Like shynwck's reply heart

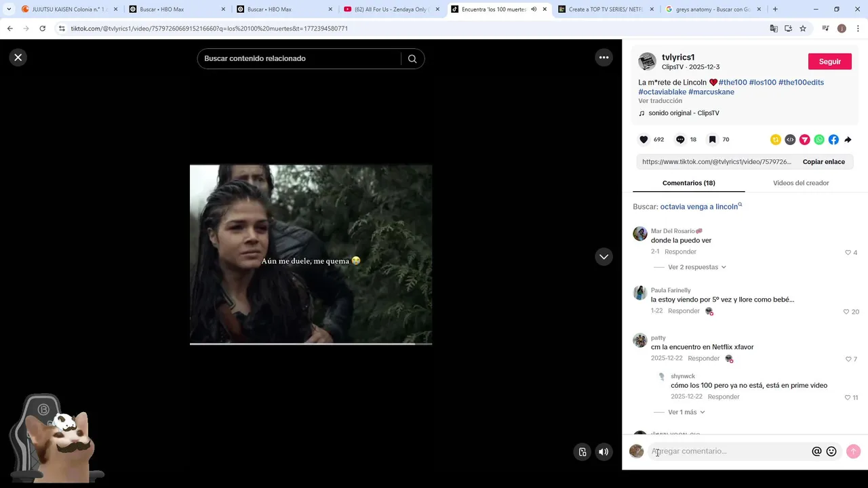[x=847, y=398]
